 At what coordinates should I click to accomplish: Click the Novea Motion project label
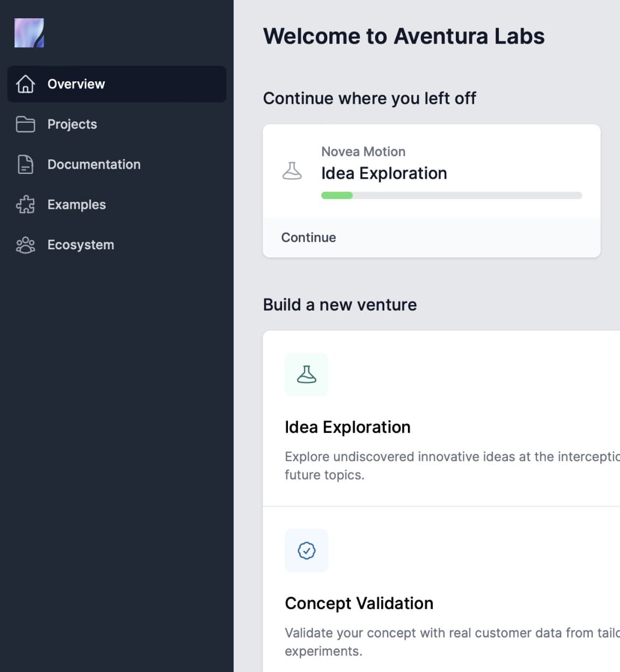click(x=363, y=151)
